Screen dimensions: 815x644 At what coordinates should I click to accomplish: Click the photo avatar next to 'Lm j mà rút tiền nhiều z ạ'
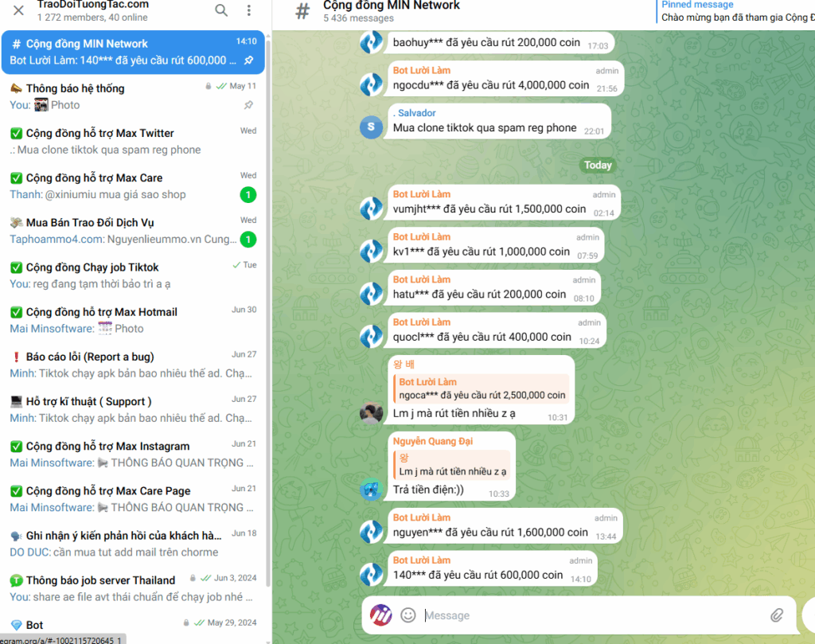pyautogui.click(x=371, y=413)
